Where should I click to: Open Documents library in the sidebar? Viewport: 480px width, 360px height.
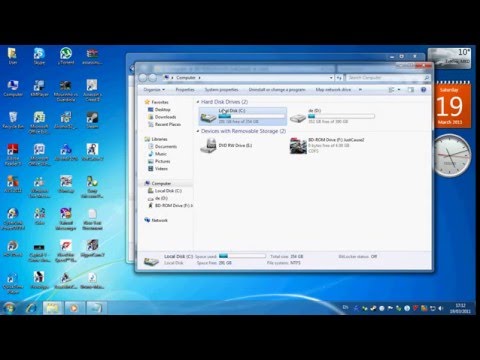(162, 147)
